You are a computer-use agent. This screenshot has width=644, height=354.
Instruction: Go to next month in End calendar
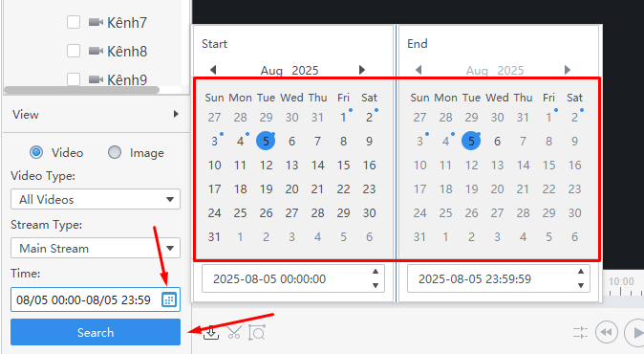click(568, 70)
